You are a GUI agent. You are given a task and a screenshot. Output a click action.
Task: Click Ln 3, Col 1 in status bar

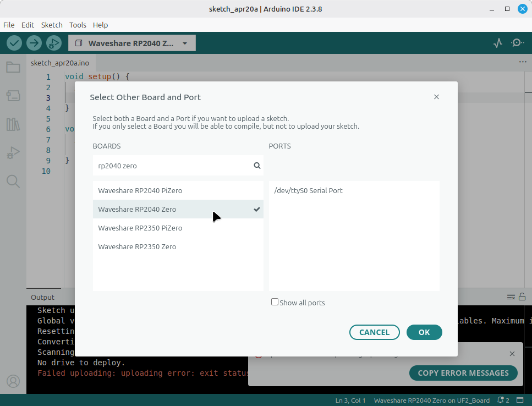click(350, 400)
